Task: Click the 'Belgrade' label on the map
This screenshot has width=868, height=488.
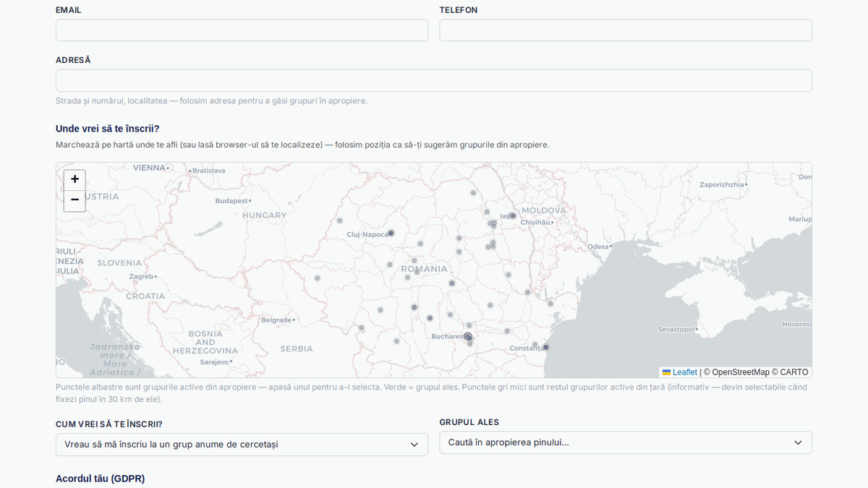Action: pyautogui.click(x=276, y=320)
